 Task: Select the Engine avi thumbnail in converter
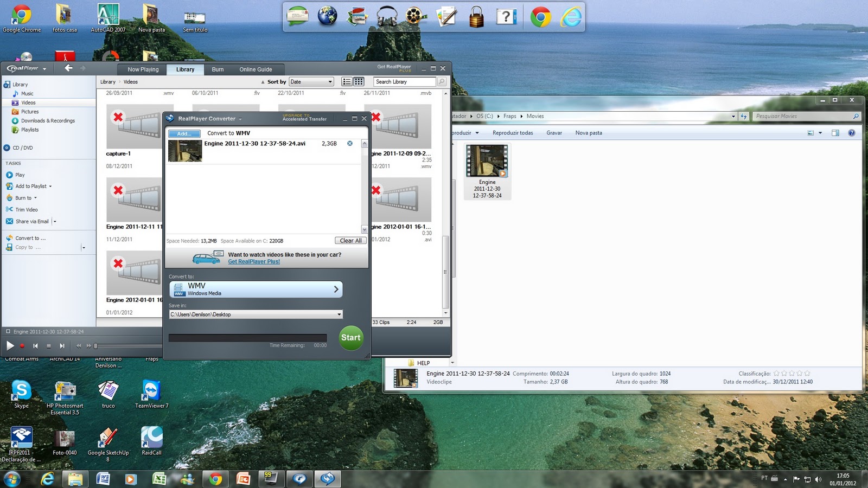[x=185, y=151]
